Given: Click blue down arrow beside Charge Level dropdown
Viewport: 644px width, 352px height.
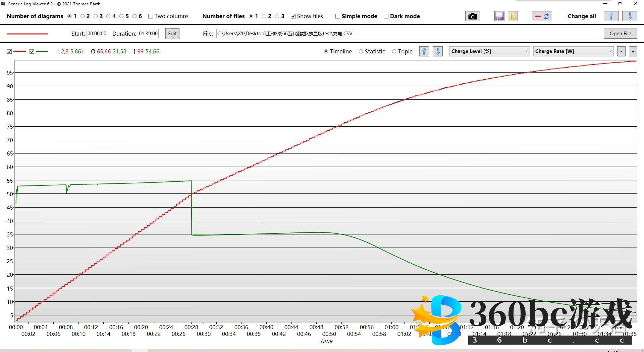Looking at the screenshot, I should [437, 51].
